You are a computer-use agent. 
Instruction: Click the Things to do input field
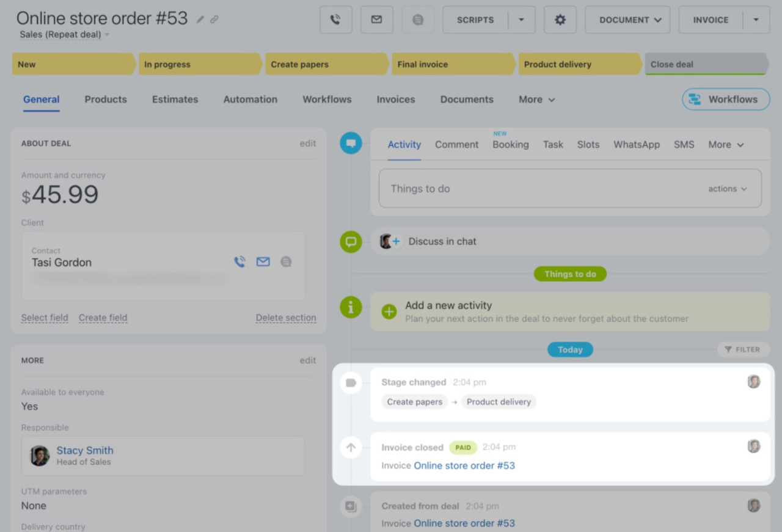[538, 189]
